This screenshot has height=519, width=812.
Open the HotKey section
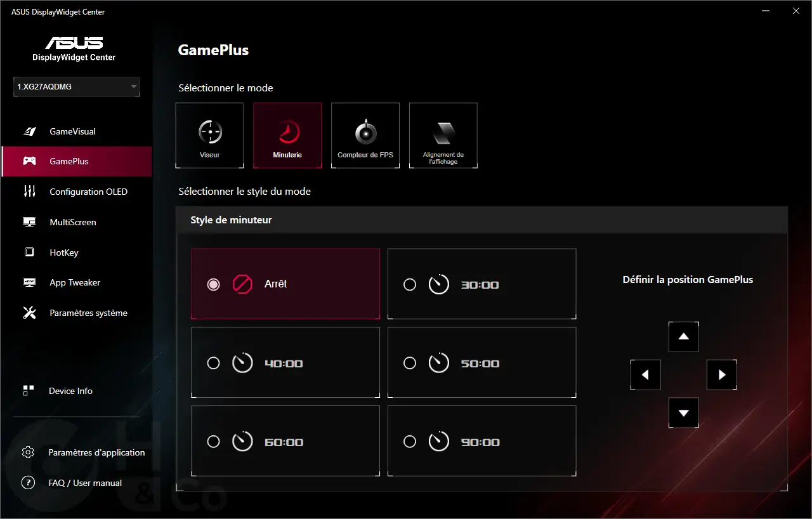[77, 253]
